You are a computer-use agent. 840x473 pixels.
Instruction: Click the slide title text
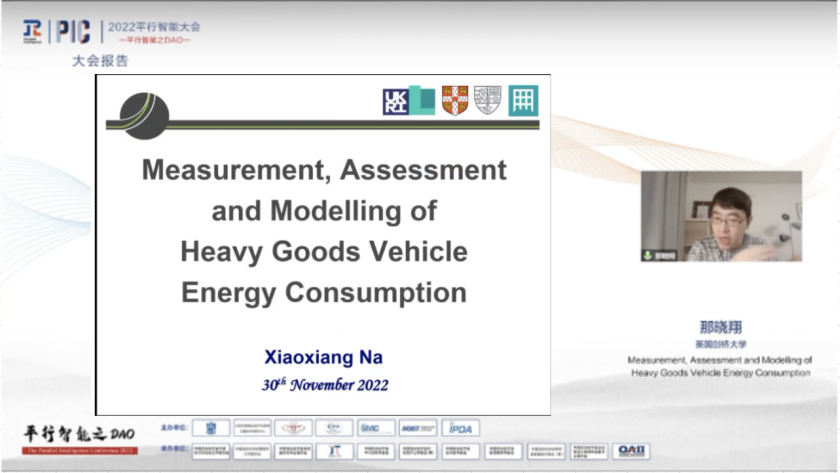pos(323,231)
